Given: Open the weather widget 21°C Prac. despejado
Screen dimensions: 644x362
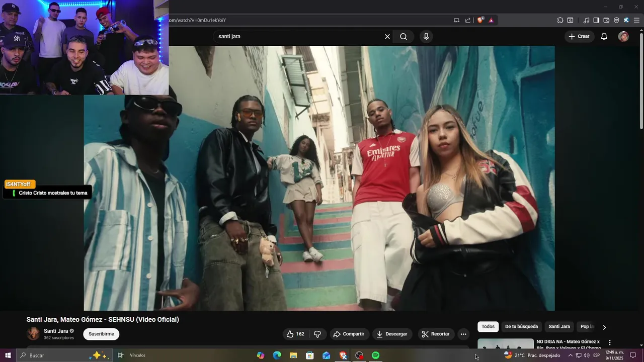Looking at the screenshot, I should 532,355.
